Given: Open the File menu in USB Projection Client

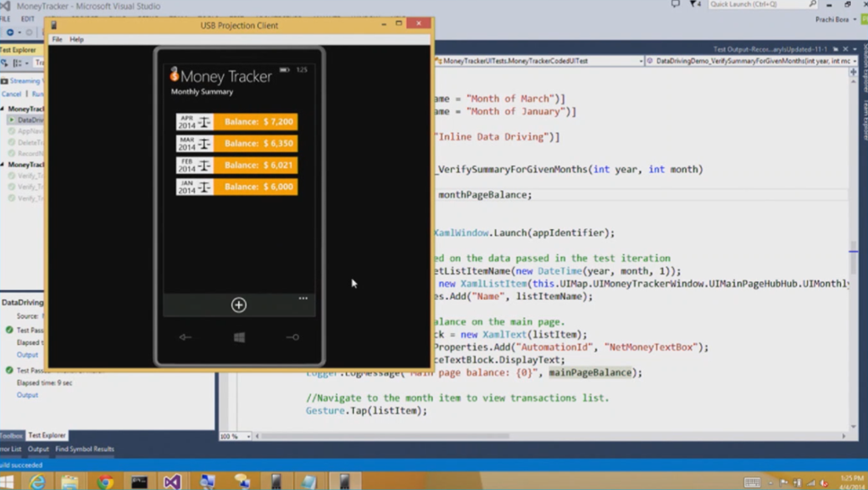Looking at the screenshot, I should (x=57, y=39).
